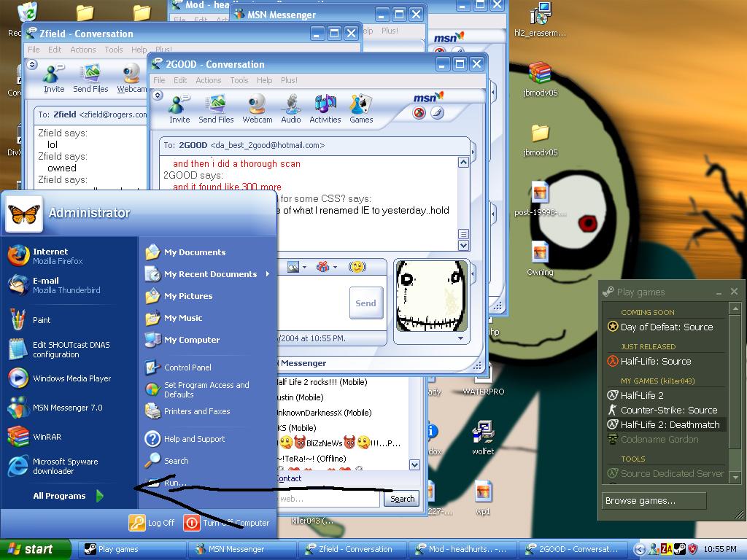747x560 pixels.
Task: Open the Actions menu in 2GOOD conversation
Action: coord(208,80)
